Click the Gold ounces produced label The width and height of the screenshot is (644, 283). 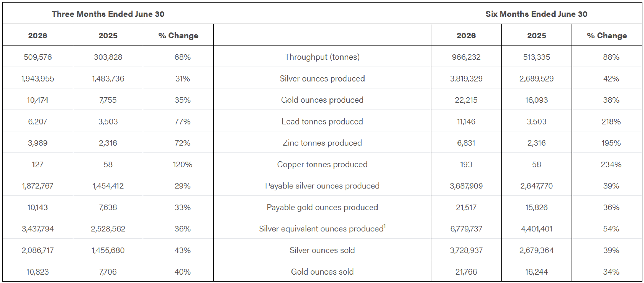click(x=322, y=100)
